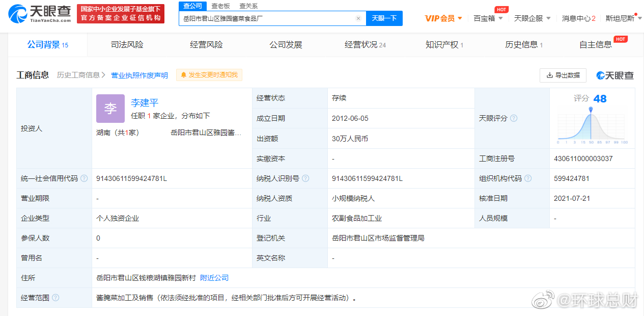
Task: Open the 自主信息 tab
Action: (x=596, y=45)
